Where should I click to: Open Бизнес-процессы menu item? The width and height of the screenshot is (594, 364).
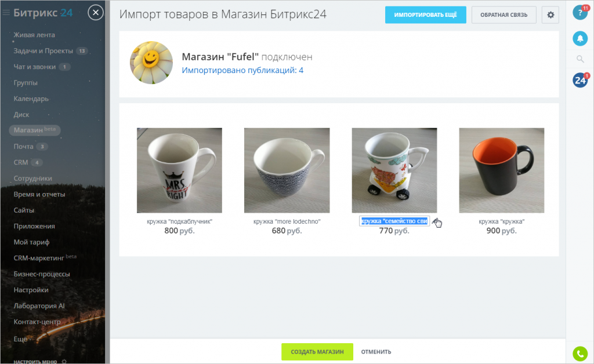[42, 274]
